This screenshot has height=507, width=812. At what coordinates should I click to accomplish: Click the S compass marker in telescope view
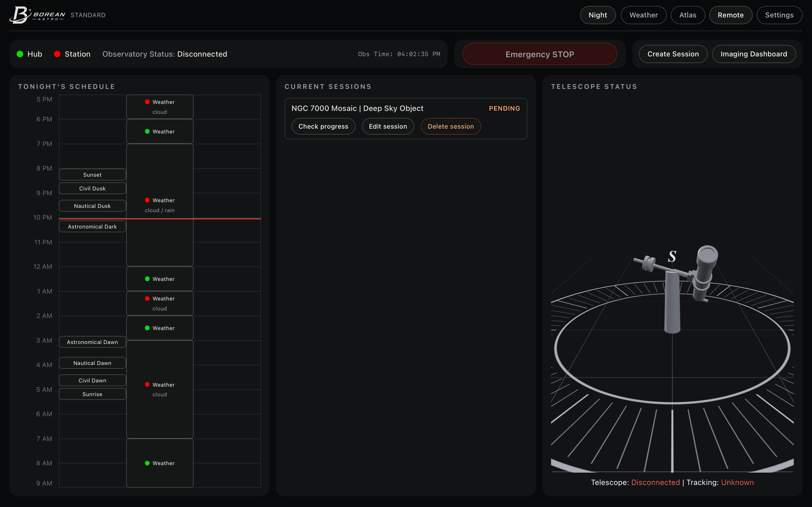click(672, 256)
